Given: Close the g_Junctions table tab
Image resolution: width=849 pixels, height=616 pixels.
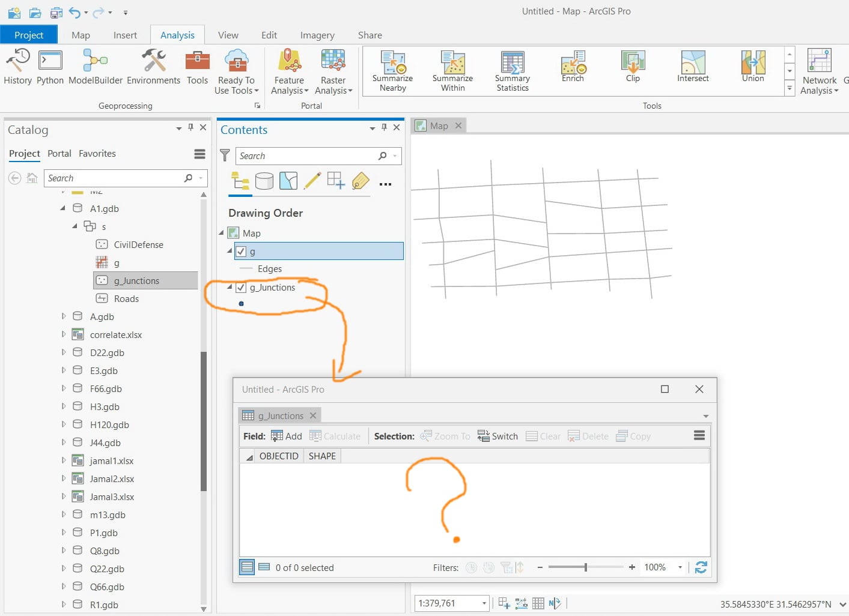Looking at the screenshot, I should coord(313,415).
